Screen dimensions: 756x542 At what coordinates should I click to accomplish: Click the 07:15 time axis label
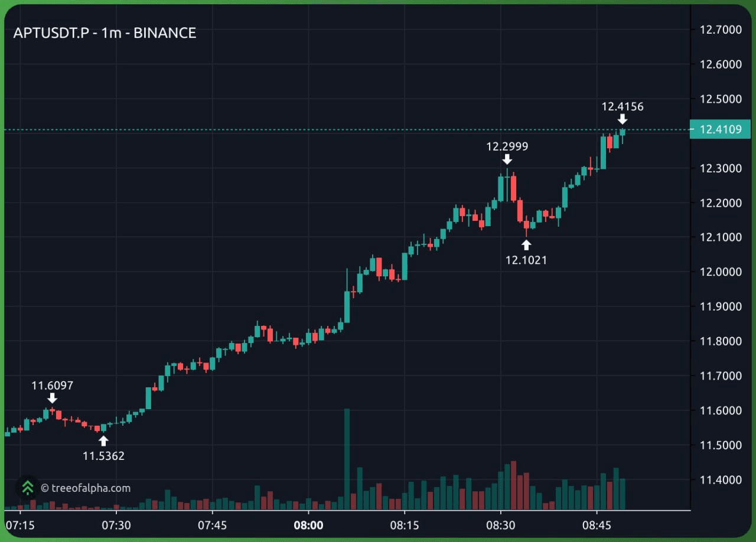[x=20, y=525]
